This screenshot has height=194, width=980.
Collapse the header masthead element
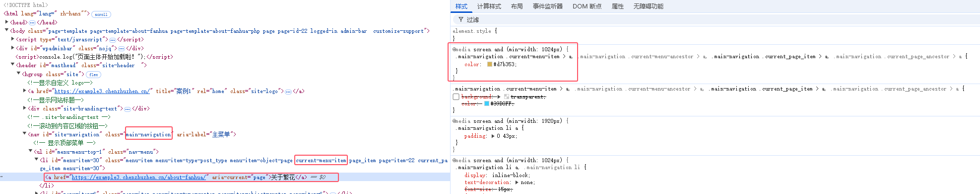[x=13, y=65]
